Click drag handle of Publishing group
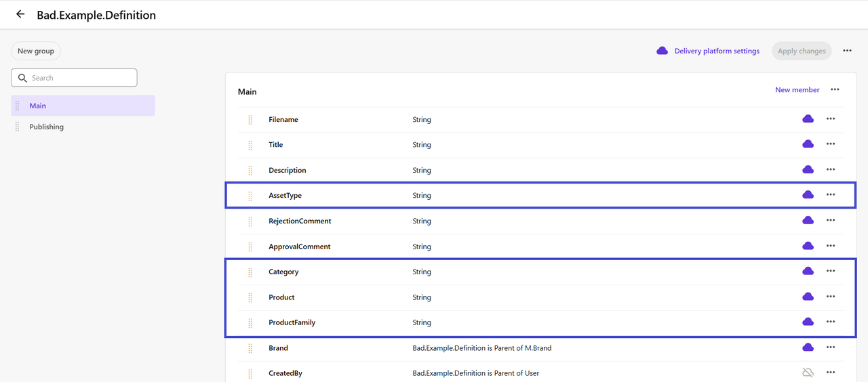 click(18, 127)
